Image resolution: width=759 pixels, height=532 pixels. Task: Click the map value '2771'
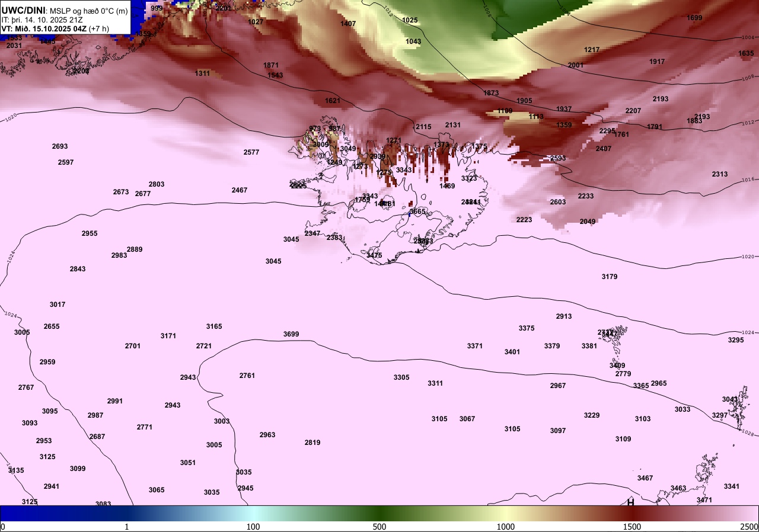click(145, 427)
